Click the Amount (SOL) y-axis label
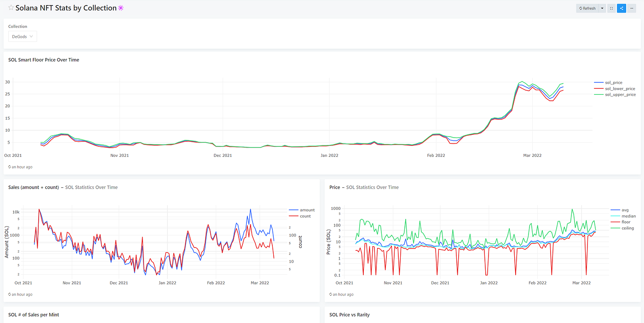The width and height of the screenshot is (644, 323). coord(7,242)
